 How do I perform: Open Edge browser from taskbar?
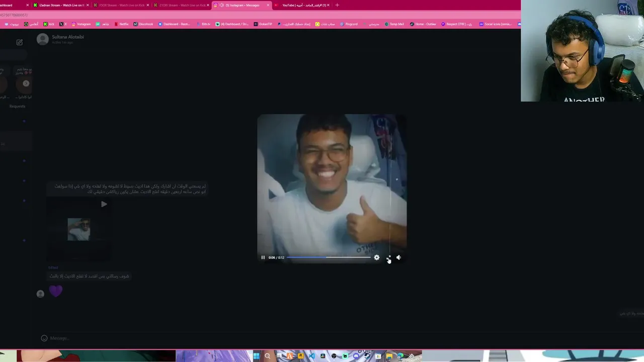[x=400, y=356]
